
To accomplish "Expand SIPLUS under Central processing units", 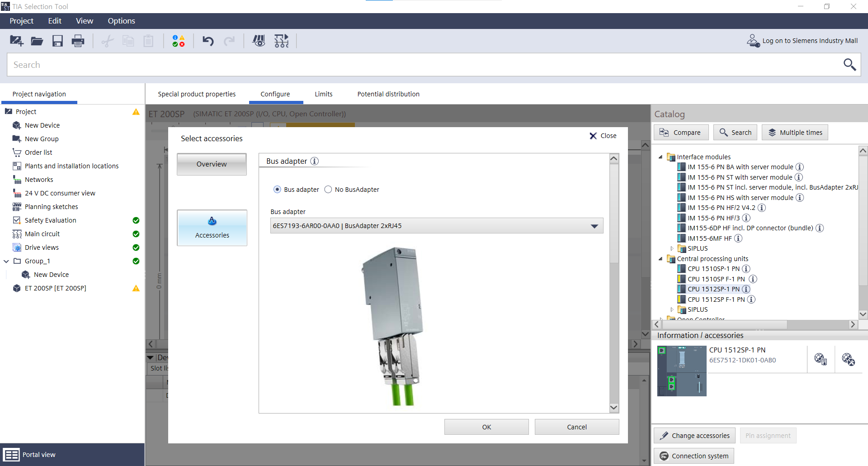I will click(672, 309).
